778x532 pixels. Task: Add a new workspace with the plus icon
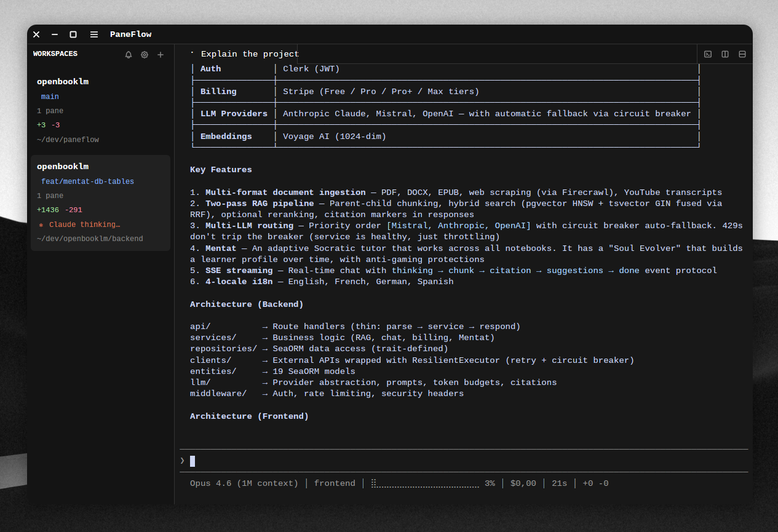[x=161, y=55]
